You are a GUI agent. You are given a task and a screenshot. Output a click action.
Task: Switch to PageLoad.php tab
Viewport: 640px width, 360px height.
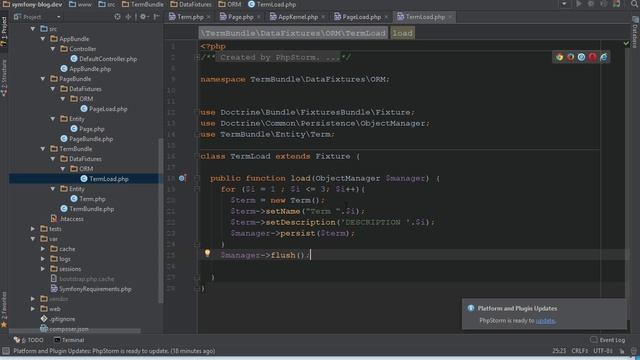[362, 17]
